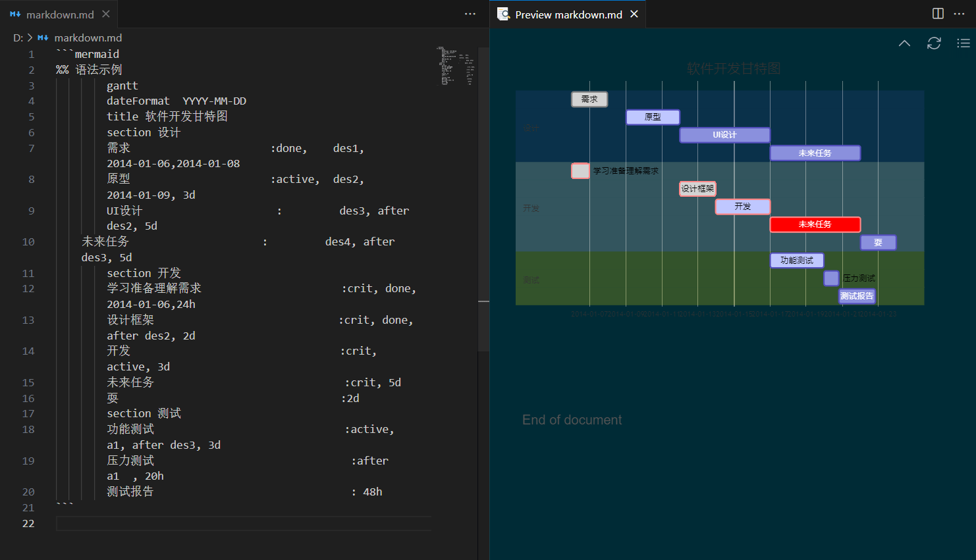Click the scroll-to-top chevron in preview
The height and width of the screenshot is (560, 976).
904,43
